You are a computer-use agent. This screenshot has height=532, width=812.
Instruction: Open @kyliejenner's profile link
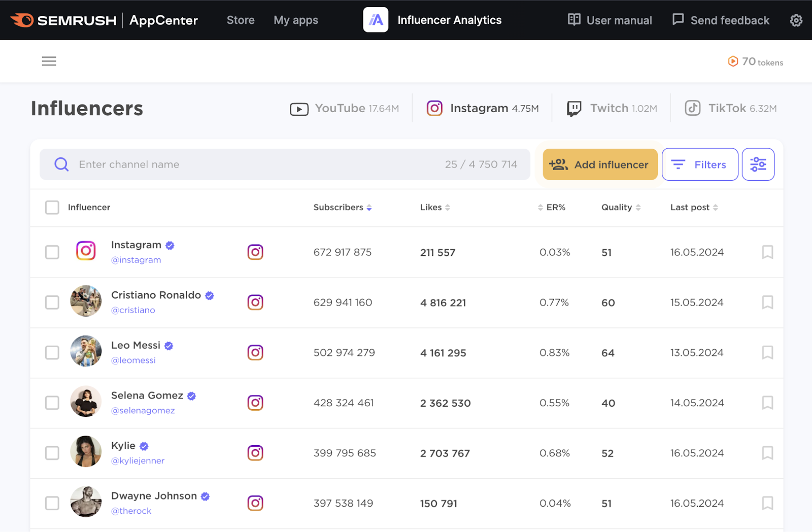tap(138, 460)
